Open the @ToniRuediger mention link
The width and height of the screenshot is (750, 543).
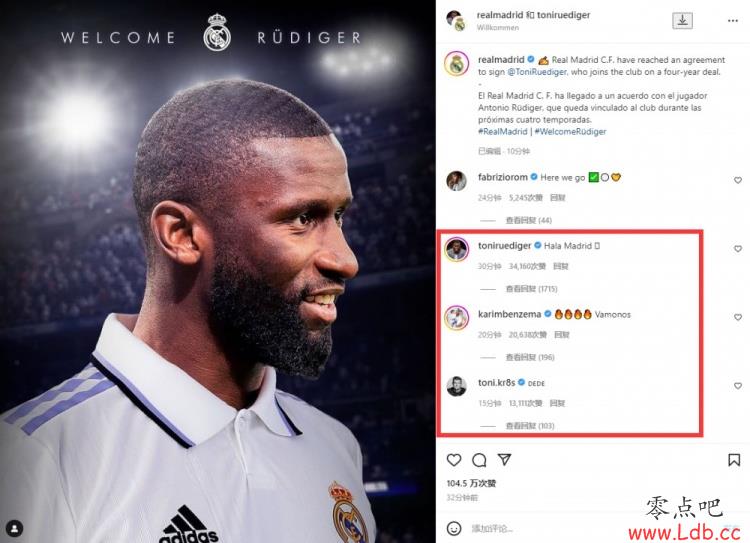coord(537,72)
